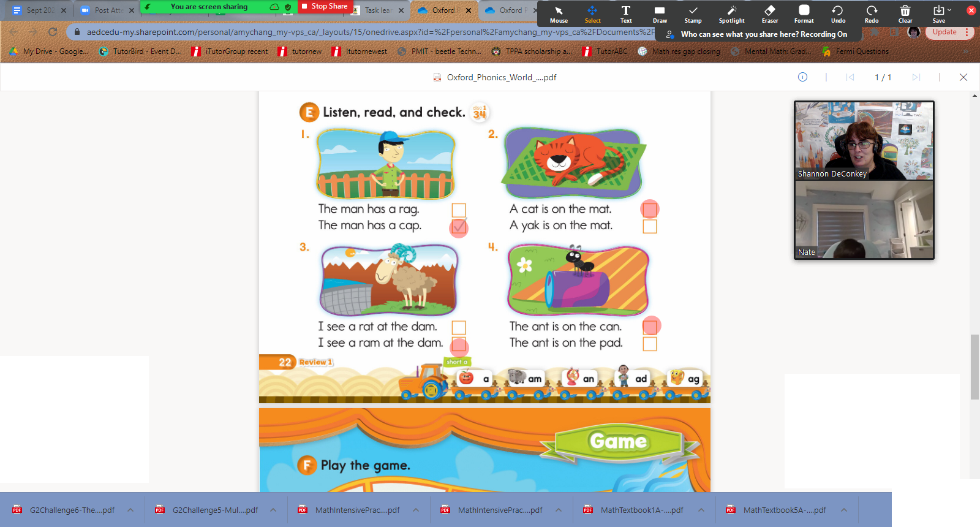Screen dimensions: 980x527
Task: Click the disc 34 audio icon
Action: coord(480,112)
